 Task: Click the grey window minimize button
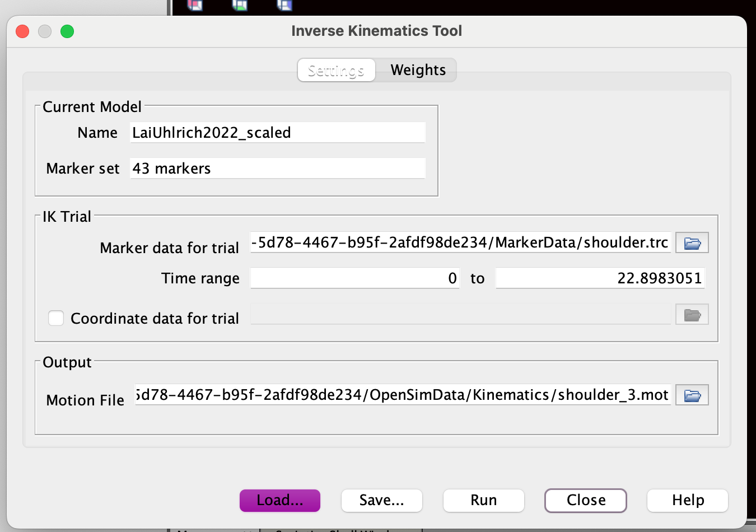[45, 31]
